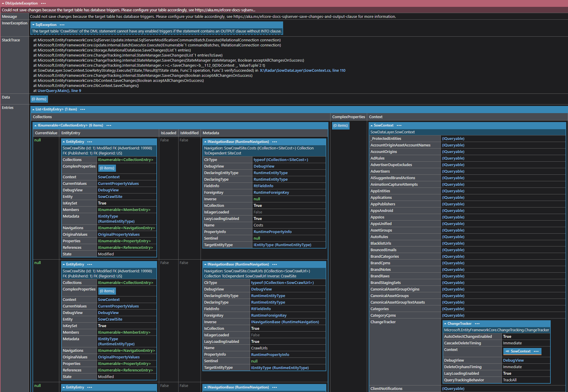Open SowContext.cs line 110 stack trace link
Image resolution: width=568 pixels, height=392 pixels.
302,71
